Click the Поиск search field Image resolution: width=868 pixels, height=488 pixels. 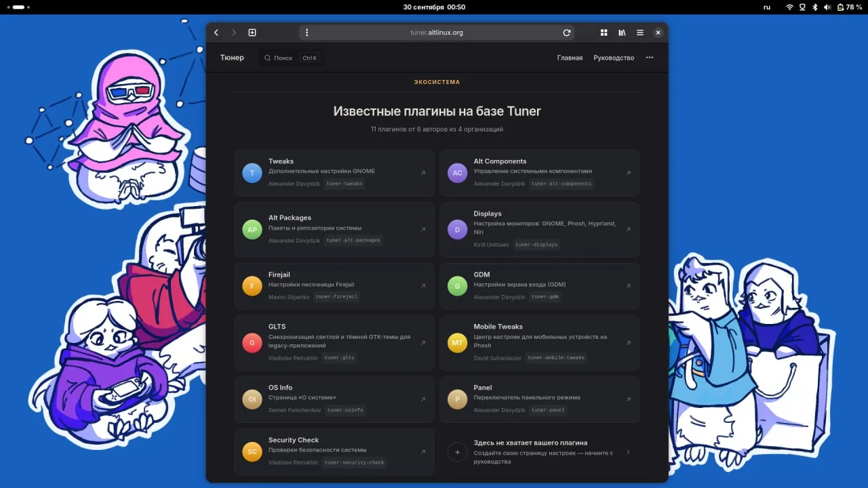[x=292, y=58]
